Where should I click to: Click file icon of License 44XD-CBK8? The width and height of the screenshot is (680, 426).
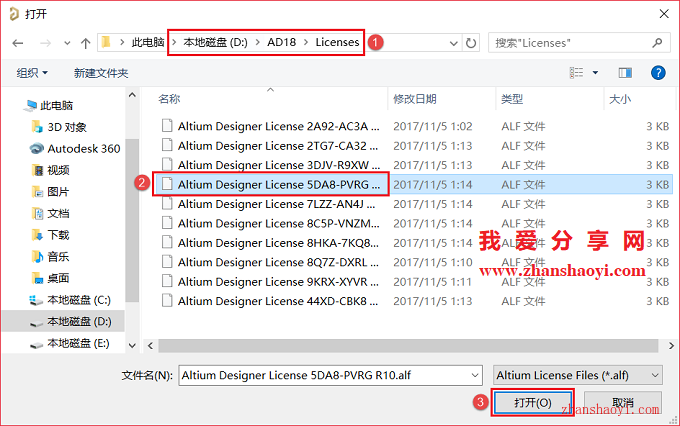167,301
